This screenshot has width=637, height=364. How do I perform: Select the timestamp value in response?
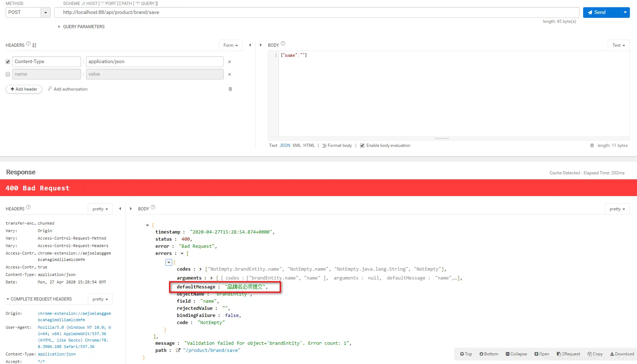click(232, 232)
